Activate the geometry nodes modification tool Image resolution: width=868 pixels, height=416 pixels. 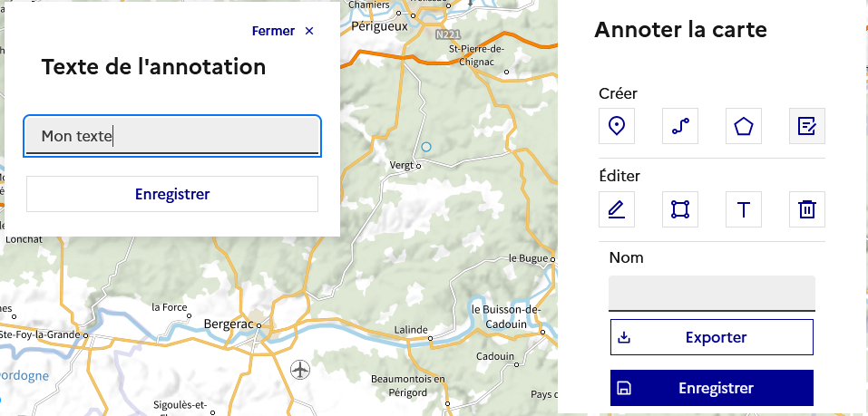point(680,209)
